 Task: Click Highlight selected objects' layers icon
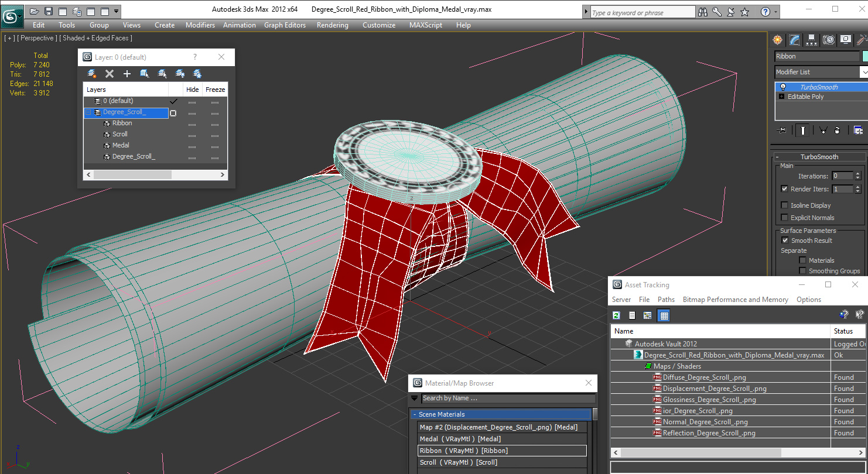(x=162, y=74)
